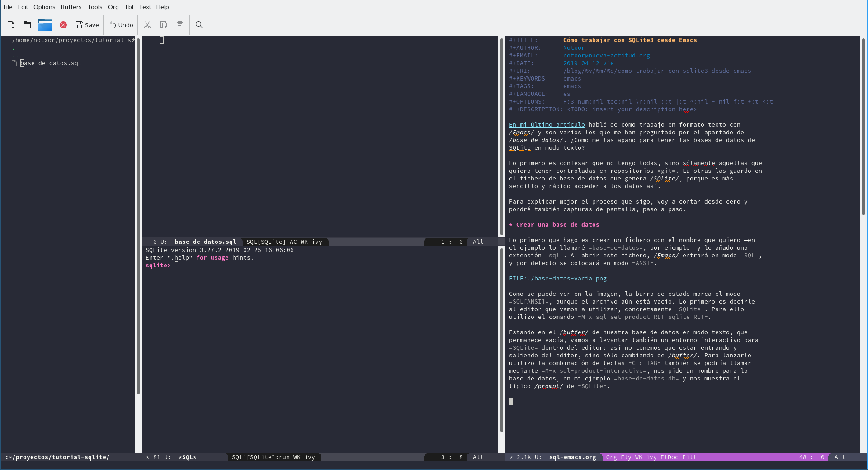This screenshot has width=868, height=470.
Task: Click the ElDoc minor mode indicator
Action: (x=670, y=457)
